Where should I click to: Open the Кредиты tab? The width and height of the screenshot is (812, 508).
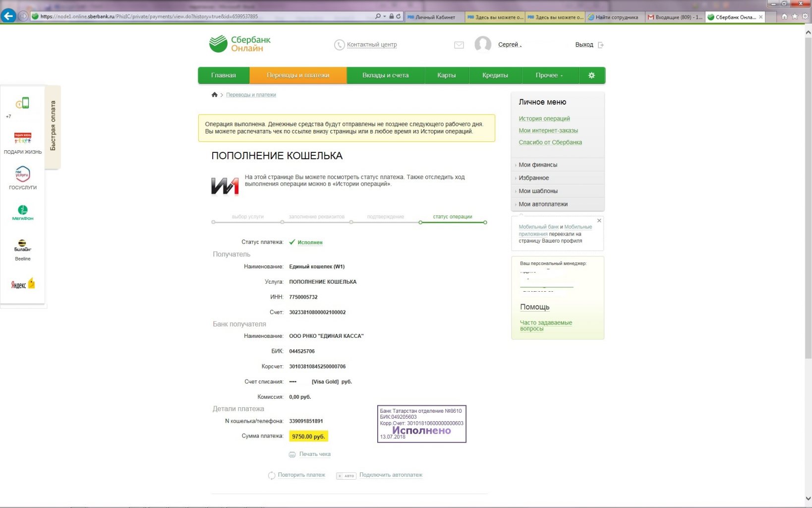495,75
